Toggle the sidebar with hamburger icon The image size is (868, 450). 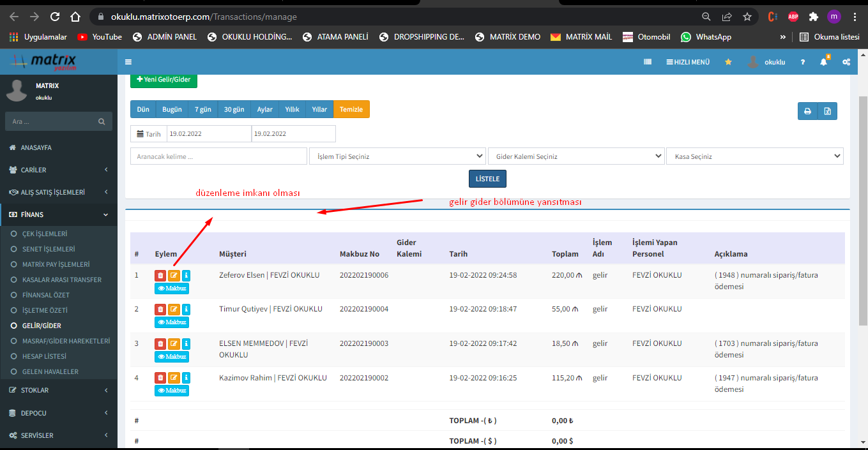(x=128, y=62)
